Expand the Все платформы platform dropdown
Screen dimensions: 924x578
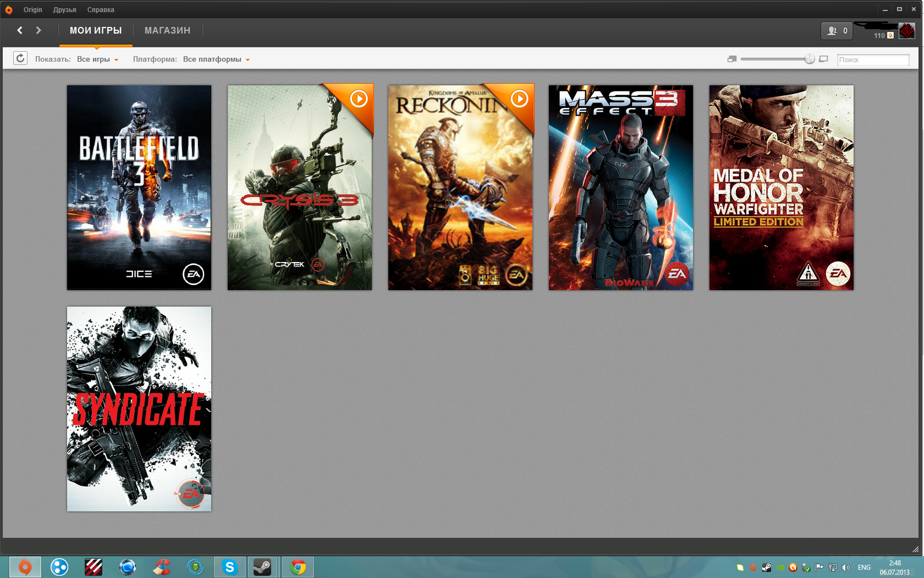[216, 59]
